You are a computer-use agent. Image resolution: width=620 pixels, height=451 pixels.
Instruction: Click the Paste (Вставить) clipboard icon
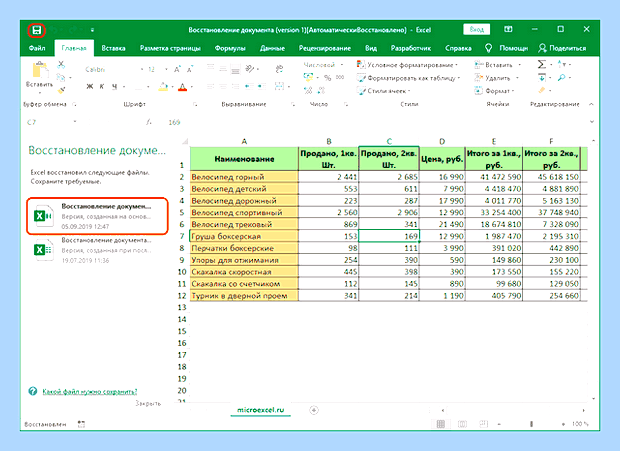pyautogui.click(x=40, y=71)
